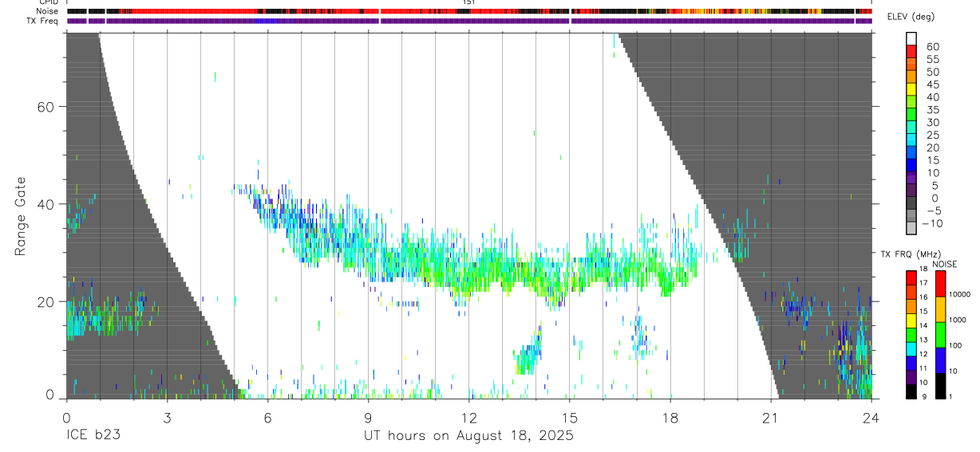The image size is (980, 452).
Task: Click the black 9–10 MHz TX FRQ swatch
Action: 911,391
